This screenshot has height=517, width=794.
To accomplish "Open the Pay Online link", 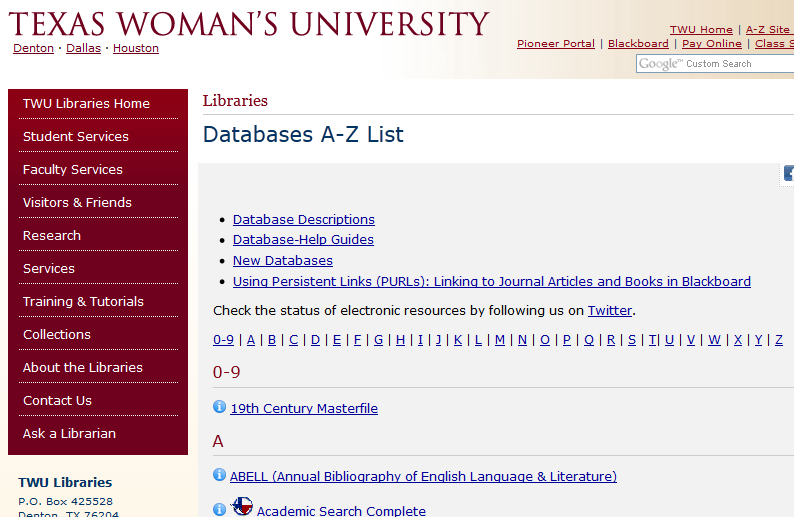I will tap(711, 44).
